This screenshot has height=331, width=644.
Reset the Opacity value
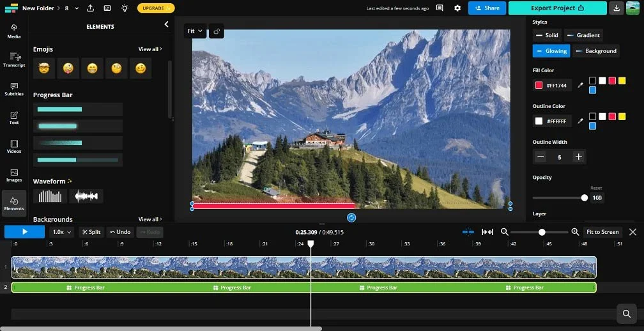pyautogui.click(x=596, y=188)
